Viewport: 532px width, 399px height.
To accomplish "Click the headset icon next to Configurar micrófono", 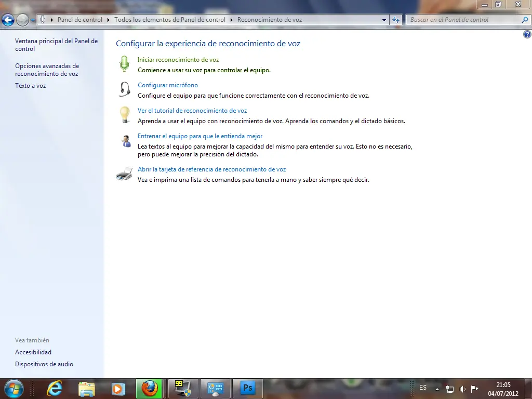I will point(125,89).
